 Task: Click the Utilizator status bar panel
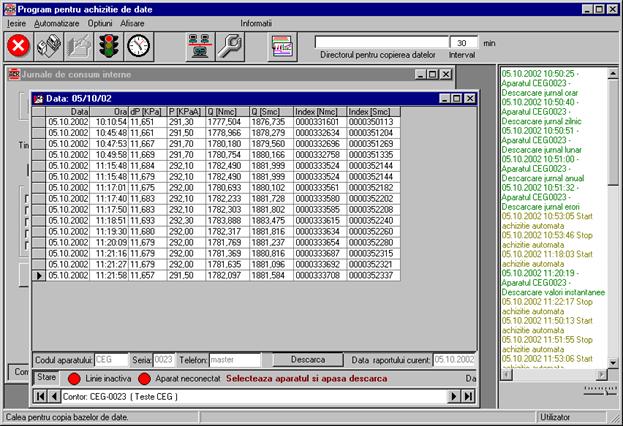(571, 417)
